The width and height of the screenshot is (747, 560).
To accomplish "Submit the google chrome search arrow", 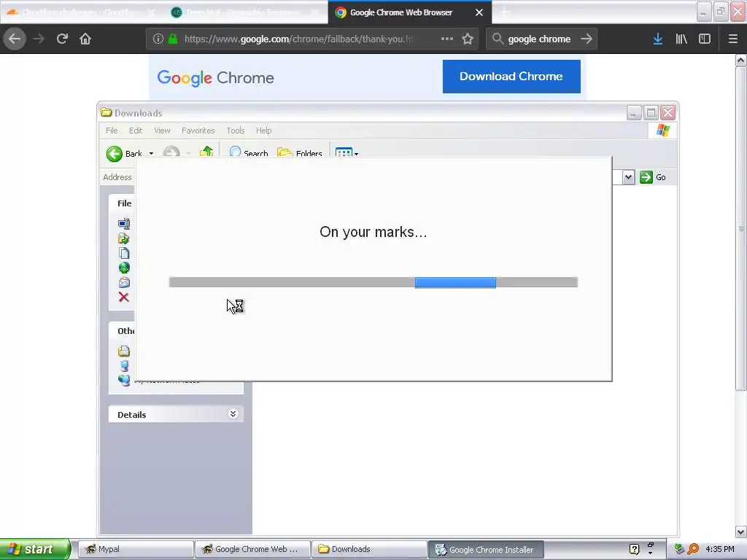I will (x=587, y=39).
